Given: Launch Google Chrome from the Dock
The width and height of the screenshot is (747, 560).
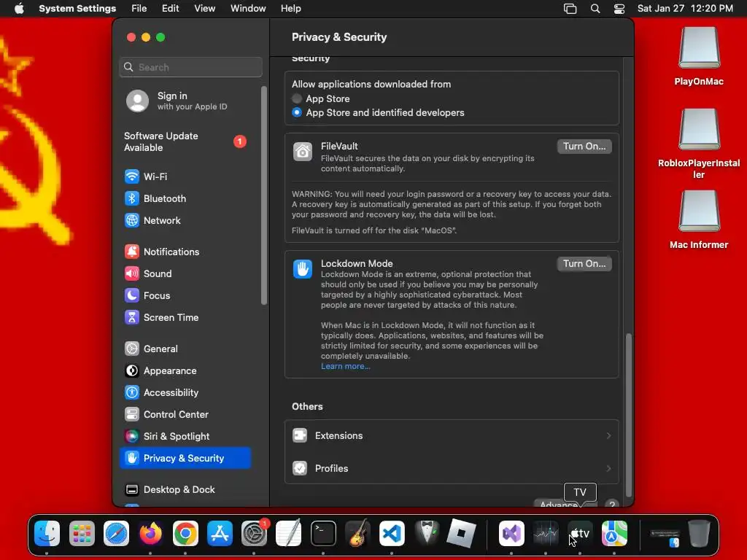Looking at the screenshot, I should (x=185, y=533).
